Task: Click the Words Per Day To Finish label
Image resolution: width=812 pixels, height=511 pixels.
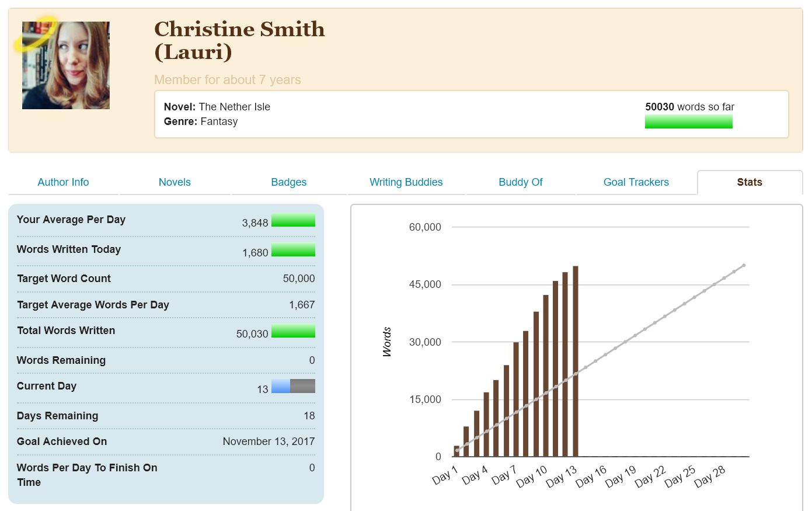Action: point(87,475)
